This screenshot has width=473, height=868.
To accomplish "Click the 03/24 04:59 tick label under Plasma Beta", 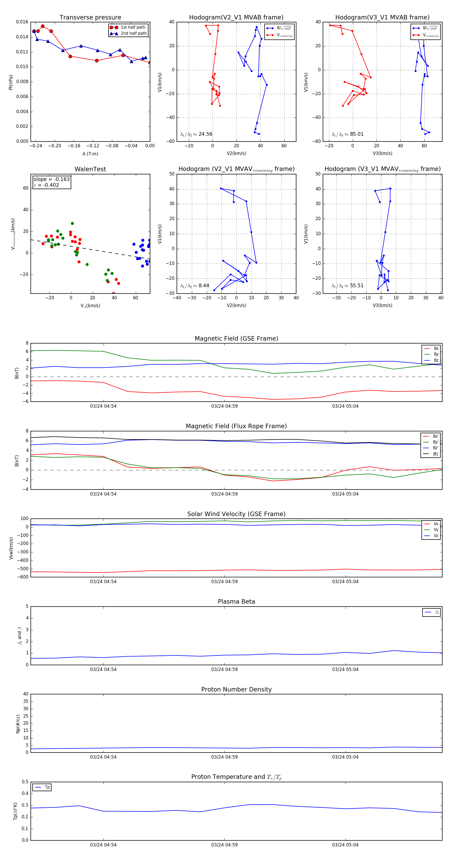I will tap(224, 669).
